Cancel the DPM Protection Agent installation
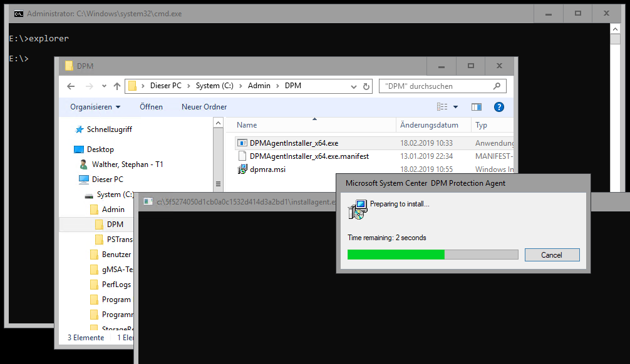This screenshot has height=364, width=630. point(552,255)
